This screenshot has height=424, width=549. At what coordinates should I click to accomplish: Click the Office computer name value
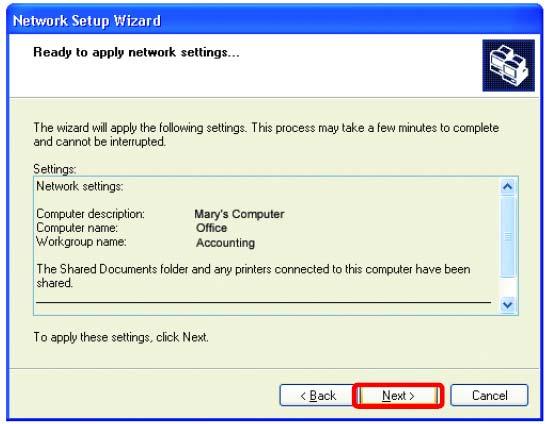click(x=211, y=228)
